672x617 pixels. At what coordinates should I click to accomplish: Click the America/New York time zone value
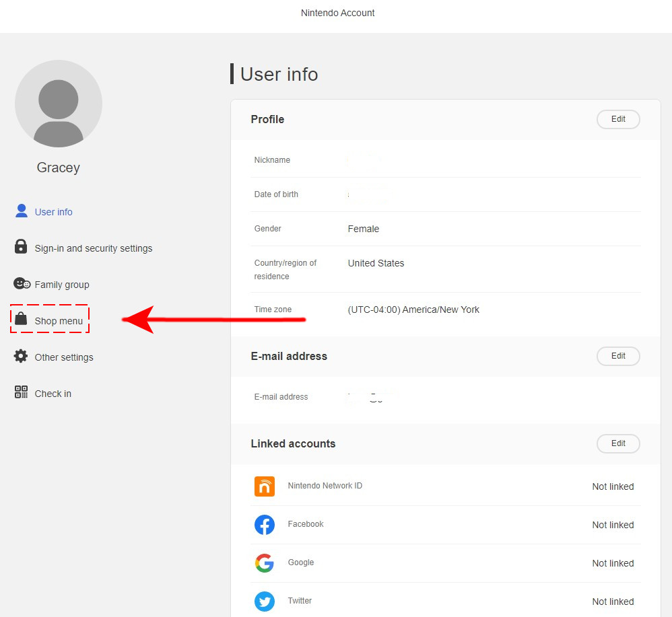point(413,310)
